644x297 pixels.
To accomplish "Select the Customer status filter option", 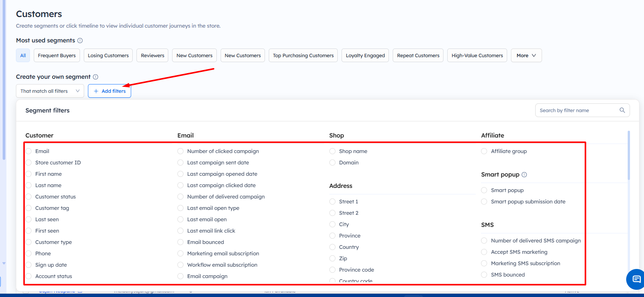I will [x=29, y=197].
